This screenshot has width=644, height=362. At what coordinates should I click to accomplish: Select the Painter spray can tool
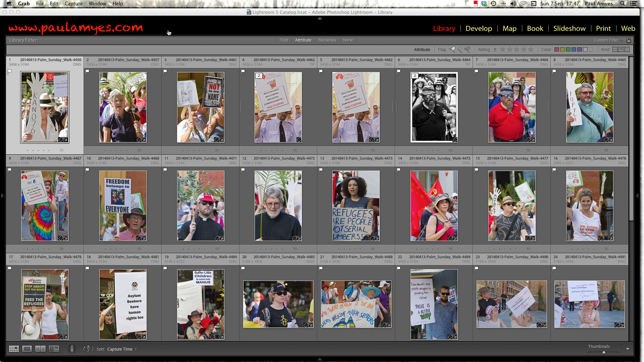pos(72,349)
